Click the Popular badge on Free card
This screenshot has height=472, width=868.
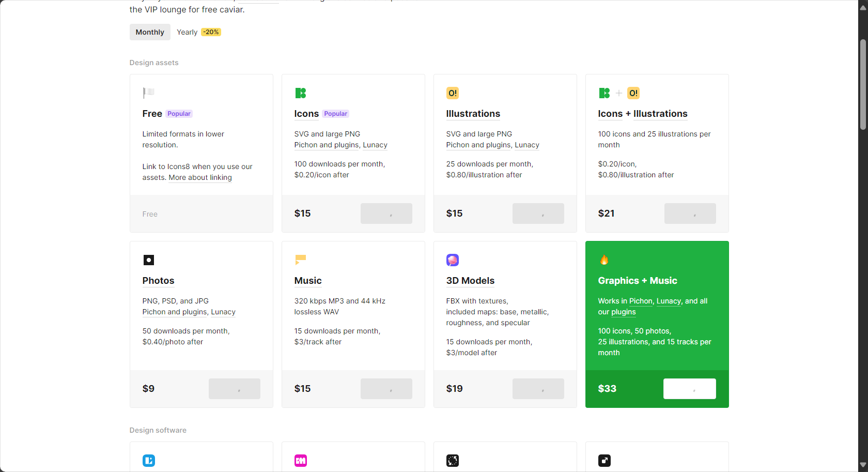click(x=179, y=114)
